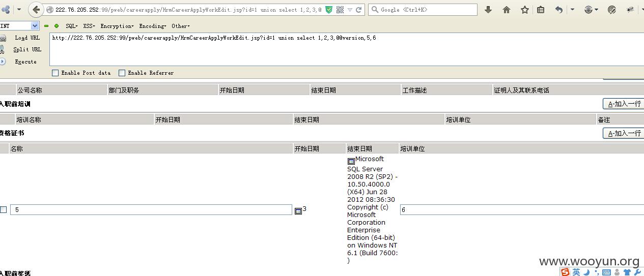Image resolution: width=644 pixels, height=276 pixels.
Task: Open the Sogou soft keyboard icon
Action: pos(606,272)
